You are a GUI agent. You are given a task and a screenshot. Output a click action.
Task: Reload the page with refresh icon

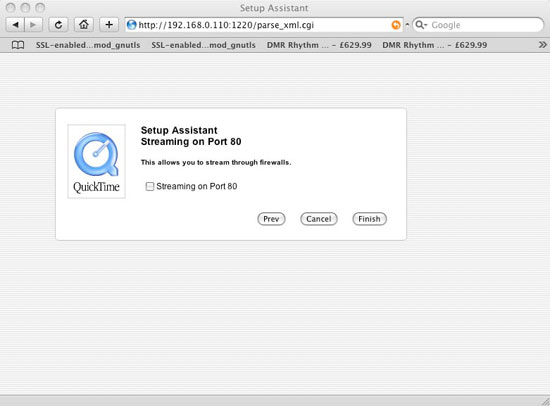[58, 25]
